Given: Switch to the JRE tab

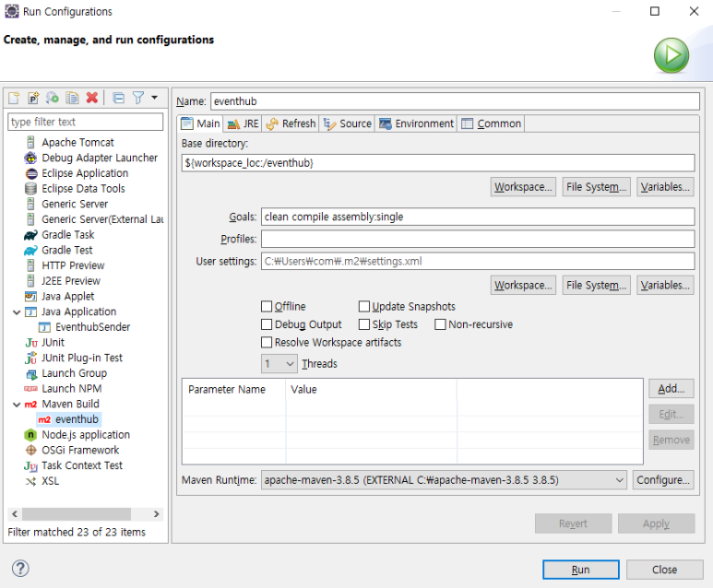Looking at the screenshot, I should coord(243,123).
